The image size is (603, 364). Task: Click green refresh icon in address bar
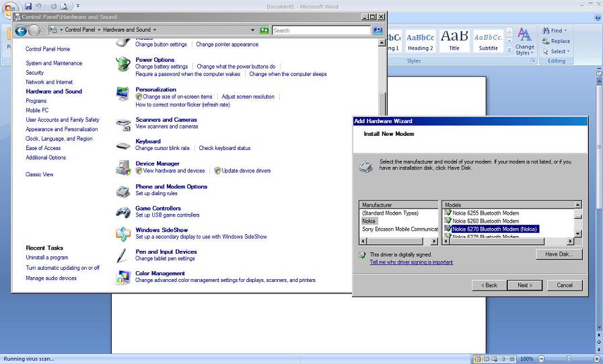tap(264, 30)
